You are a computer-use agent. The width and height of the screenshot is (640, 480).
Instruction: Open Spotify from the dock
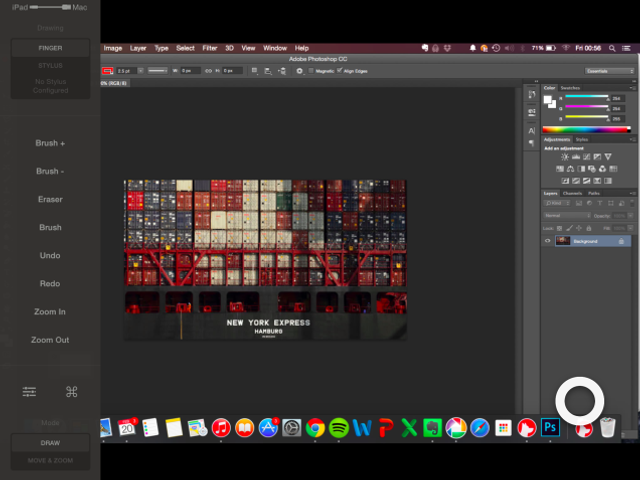[x=339, y=428]
